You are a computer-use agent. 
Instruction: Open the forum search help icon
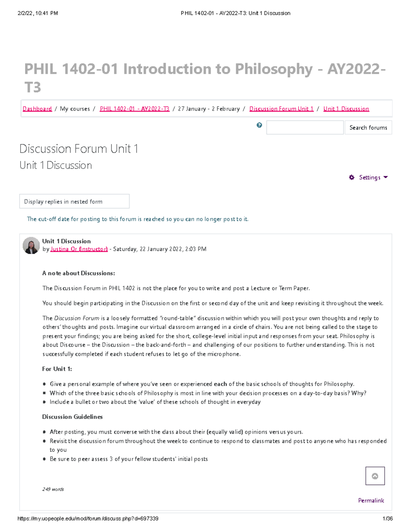(x=259, y=125)
